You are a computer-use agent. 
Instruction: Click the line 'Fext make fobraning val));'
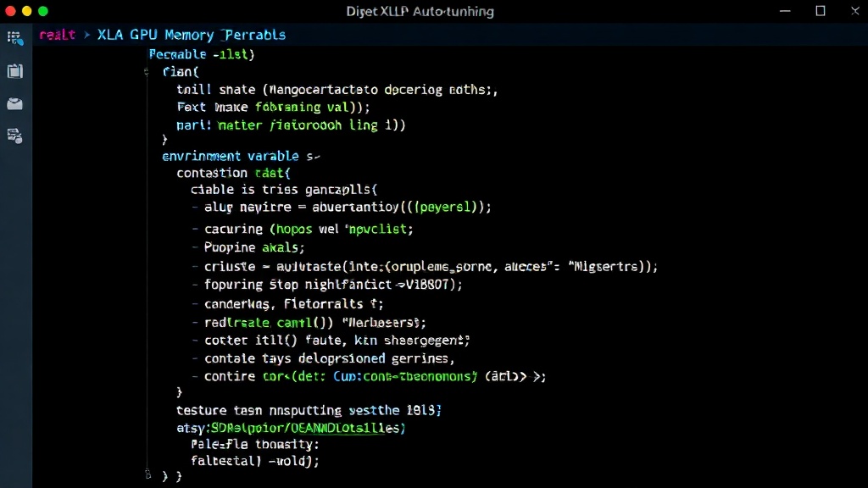coord(273,107)
